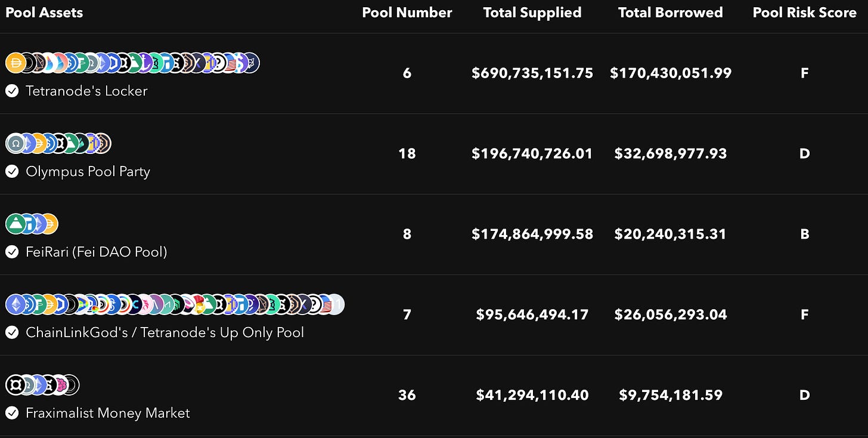Sort by the Total Supplied column header
The height and width of the screenshot is (438, 868).
tap(532, 13)
